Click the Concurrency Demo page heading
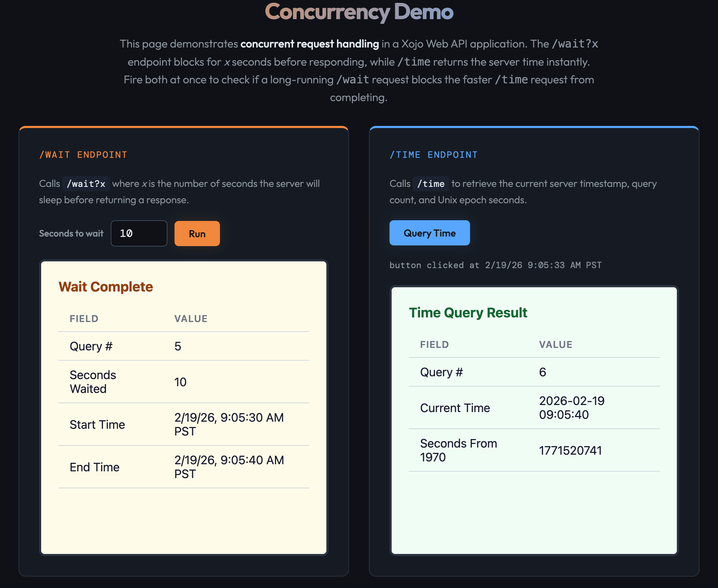Screen dimensions: 718x588 pos(359,12)
